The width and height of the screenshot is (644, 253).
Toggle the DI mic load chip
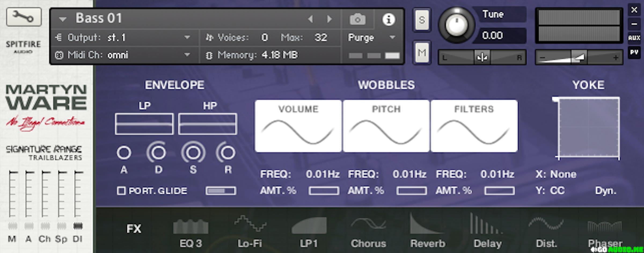tap(78, 226)
